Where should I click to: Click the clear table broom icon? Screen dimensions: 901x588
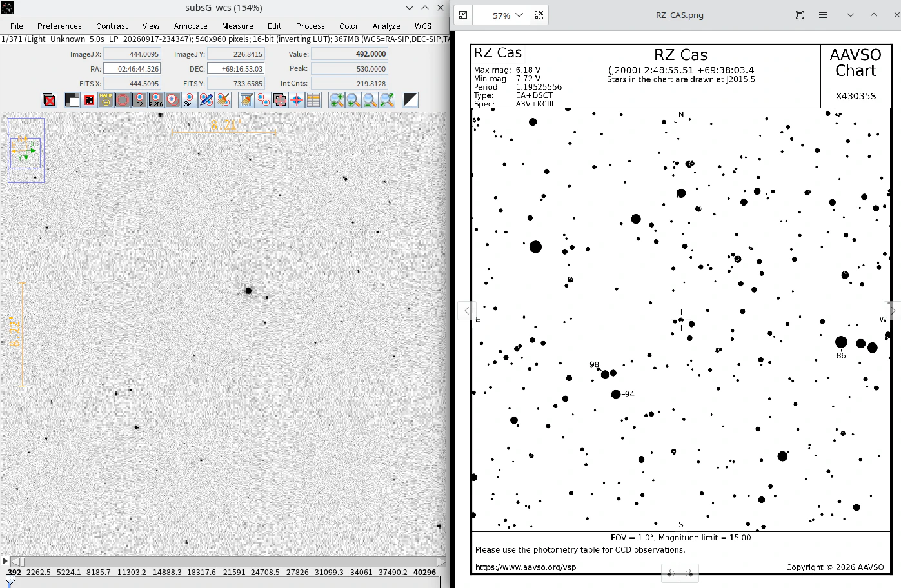pos(246,100)
